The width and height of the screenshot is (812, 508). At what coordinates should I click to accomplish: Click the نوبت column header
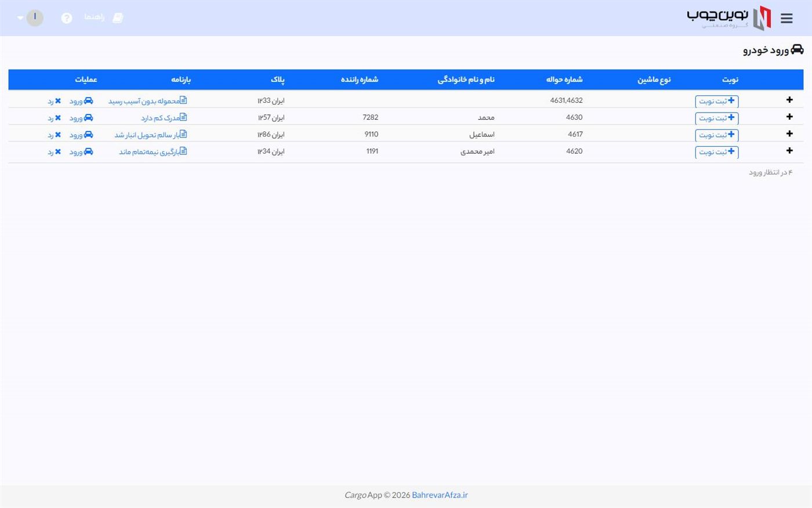click(730, 80)
